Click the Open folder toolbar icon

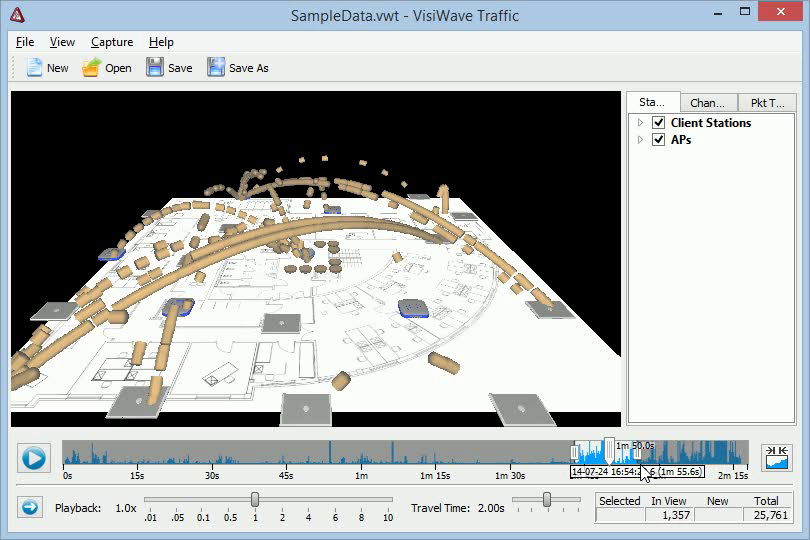point(91,68)
